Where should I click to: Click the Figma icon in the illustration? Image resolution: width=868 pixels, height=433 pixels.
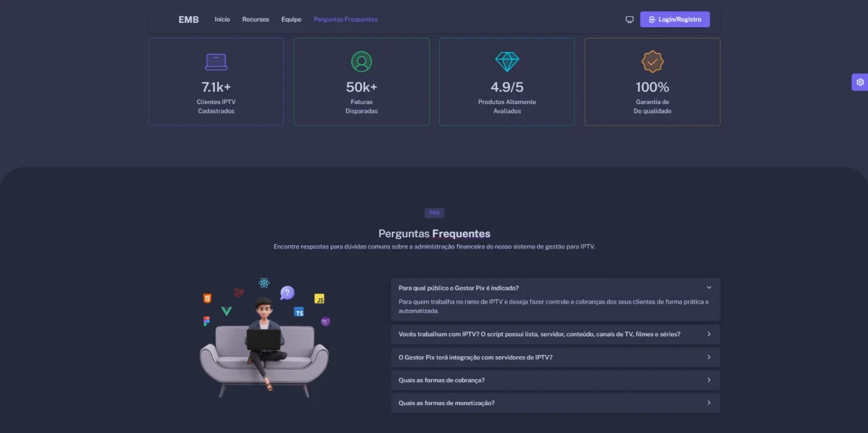(x=206, y=321)
